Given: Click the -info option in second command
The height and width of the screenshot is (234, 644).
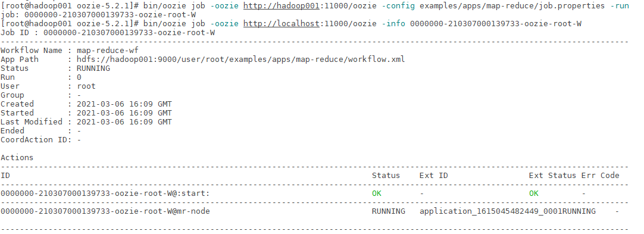Looking at the screenshot, I should pos(393,23).
